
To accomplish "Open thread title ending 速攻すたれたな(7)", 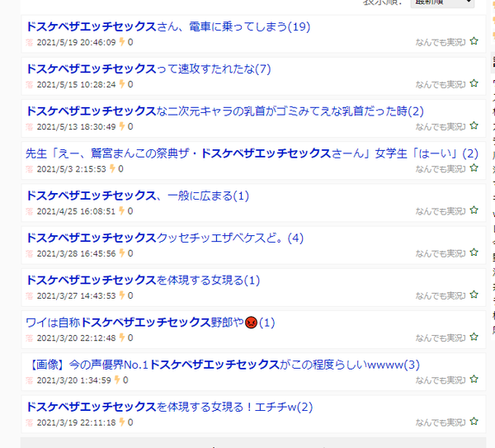I will click(148, 68).
